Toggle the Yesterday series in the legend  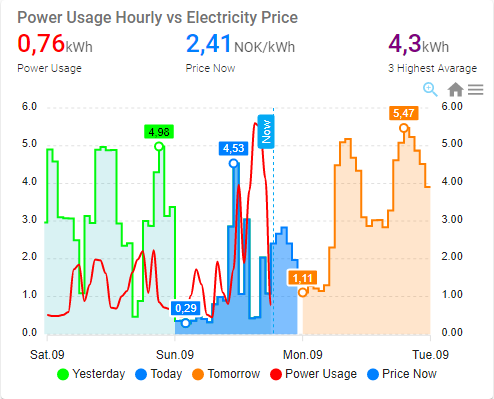[91, 374]
